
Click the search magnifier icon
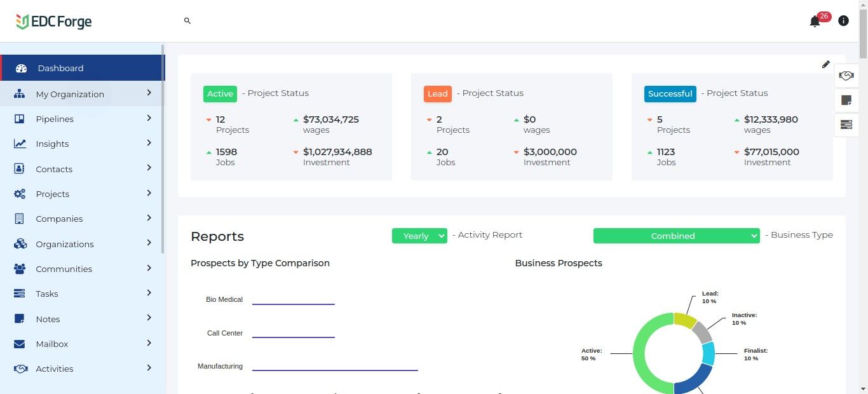187,21
